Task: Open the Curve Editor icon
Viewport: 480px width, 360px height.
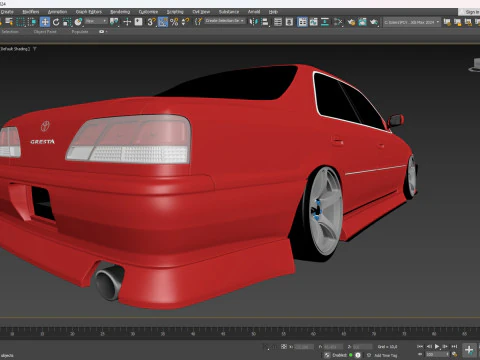Action: (x=313, y=22)
